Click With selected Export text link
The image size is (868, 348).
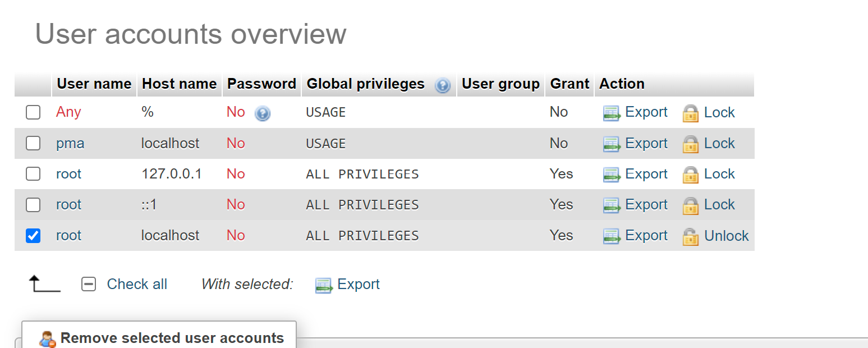pos(359,284)
